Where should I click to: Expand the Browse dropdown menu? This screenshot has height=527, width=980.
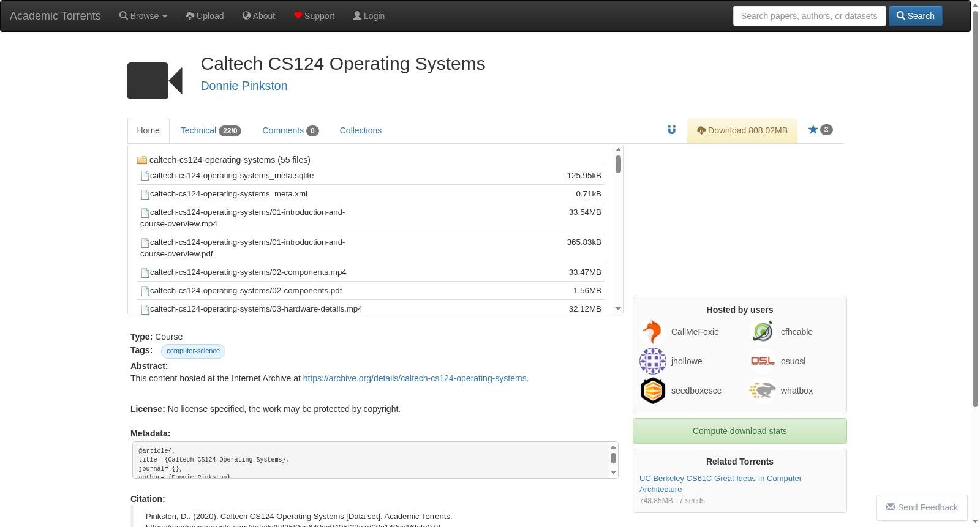pyautogui.click(x=143, y=16)
